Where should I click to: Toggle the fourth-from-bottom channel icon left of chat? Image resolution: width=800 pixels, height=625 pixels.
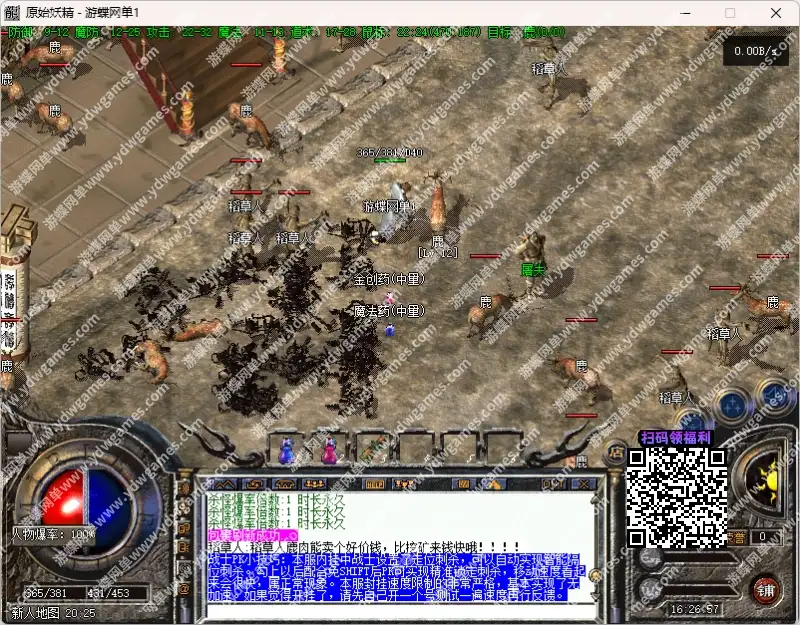pos(184,528)
